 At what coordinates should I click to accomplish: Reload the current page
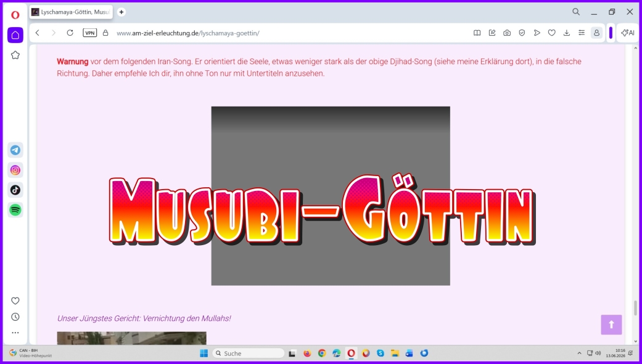click(x=70, y=33)
